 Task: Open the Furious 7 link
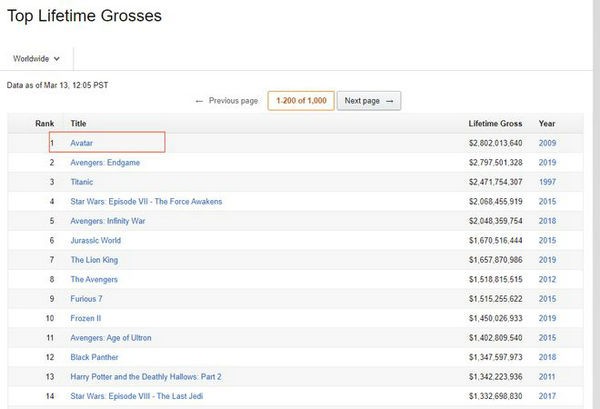click(x=88, y=299)
